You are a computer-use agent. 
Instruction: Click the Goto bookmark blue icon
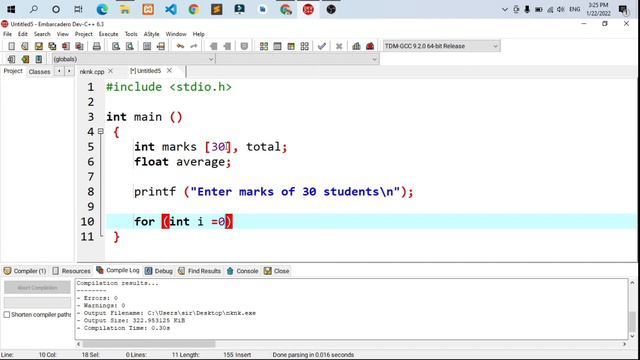[39, 59]
